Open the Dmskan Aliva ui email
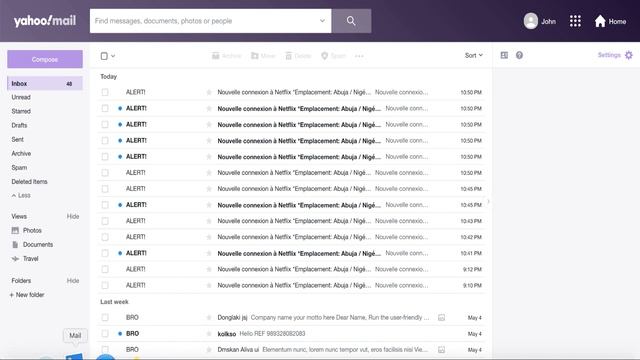 291,350
